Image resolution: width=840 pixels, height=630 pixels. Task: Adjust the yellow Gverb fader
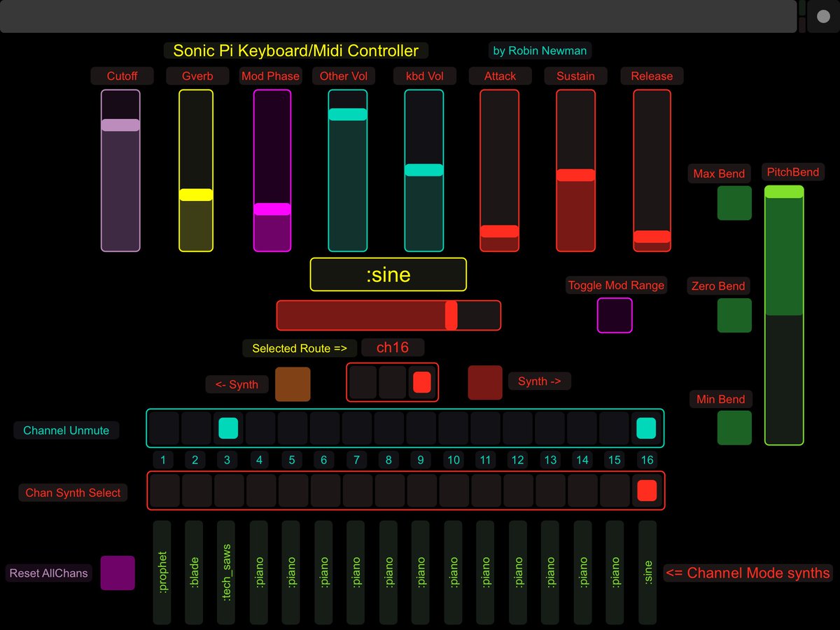coord(196,171)
